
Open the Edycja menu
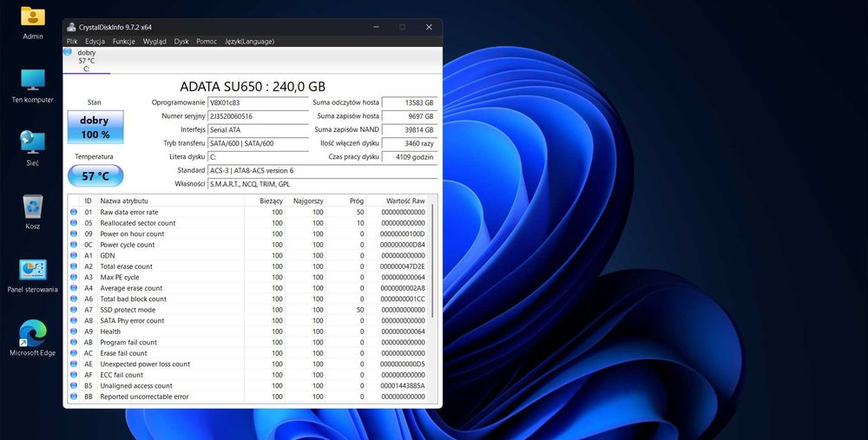95,42
